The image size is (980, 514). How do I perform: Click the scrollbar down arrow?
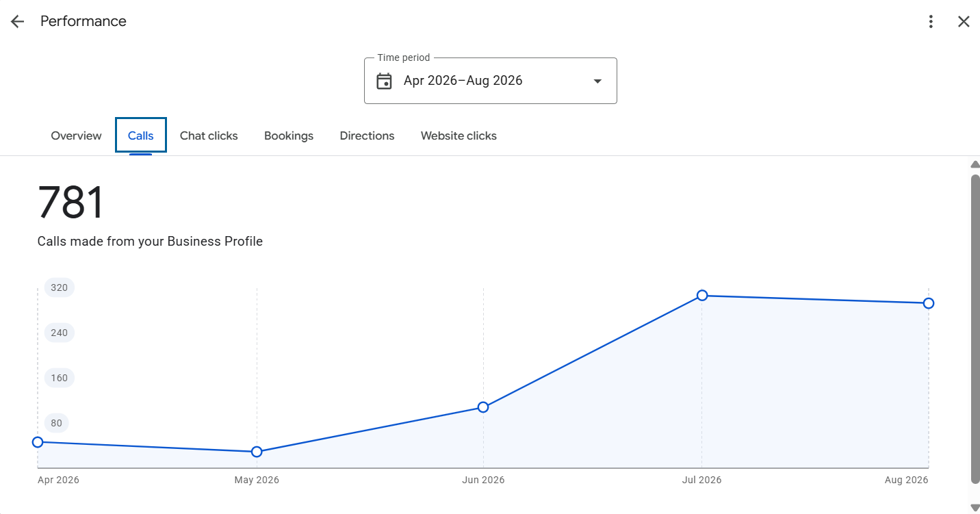[x=975, y=507]
